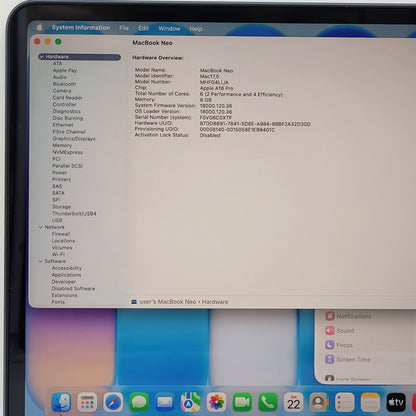Open Contacts app in Dock
The width and height of the screenshot is (416, 416).
tap(319, 402)
